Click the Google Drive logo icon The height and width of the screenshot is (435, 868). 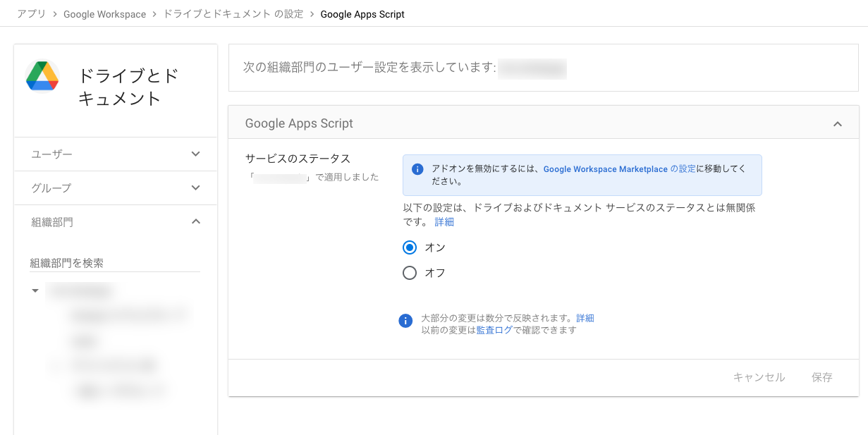pyautogui.click(x=43, y=76)
